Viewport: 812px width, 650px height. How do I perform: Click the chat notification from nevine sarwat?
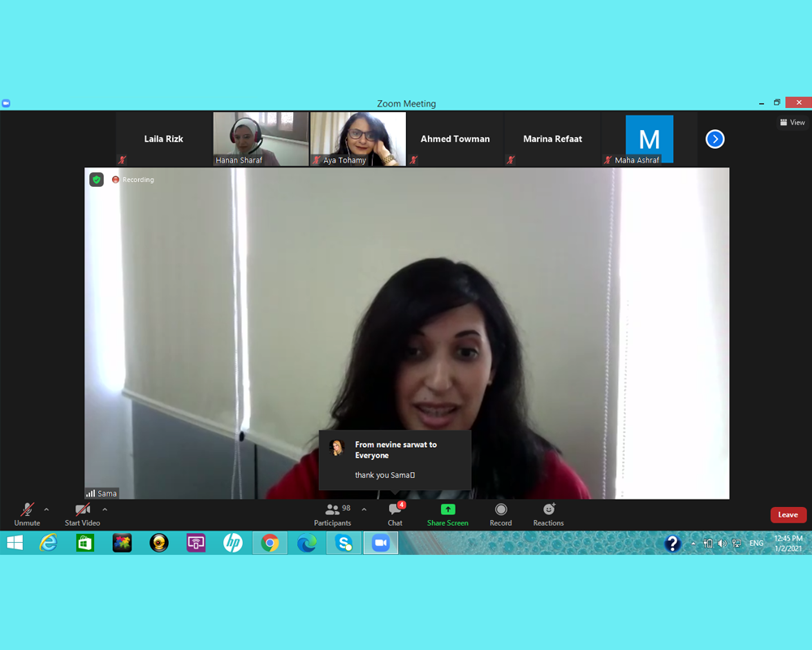point(395,460)
